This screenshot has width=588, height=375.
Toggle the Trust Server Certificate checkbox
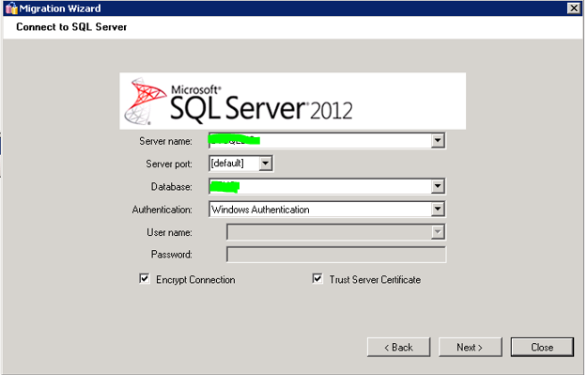[x=317, y=279]
